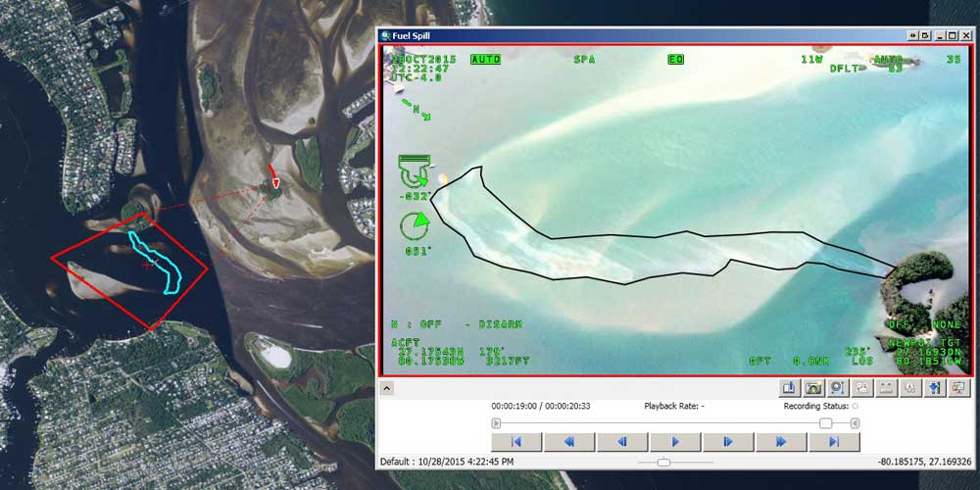
Task: Toggle the auto-hide arrows in title bar
Action: coord(913,34)
